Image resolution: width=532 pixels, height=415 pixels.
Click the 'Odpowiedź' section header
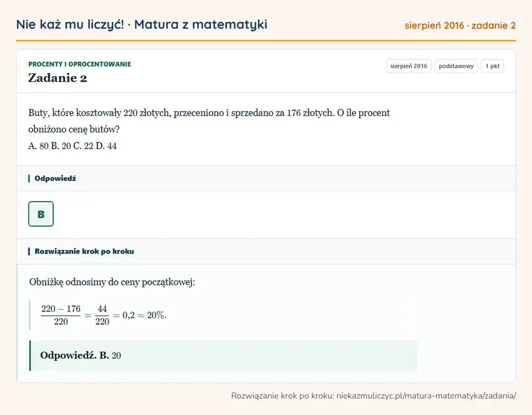(55, 178)
